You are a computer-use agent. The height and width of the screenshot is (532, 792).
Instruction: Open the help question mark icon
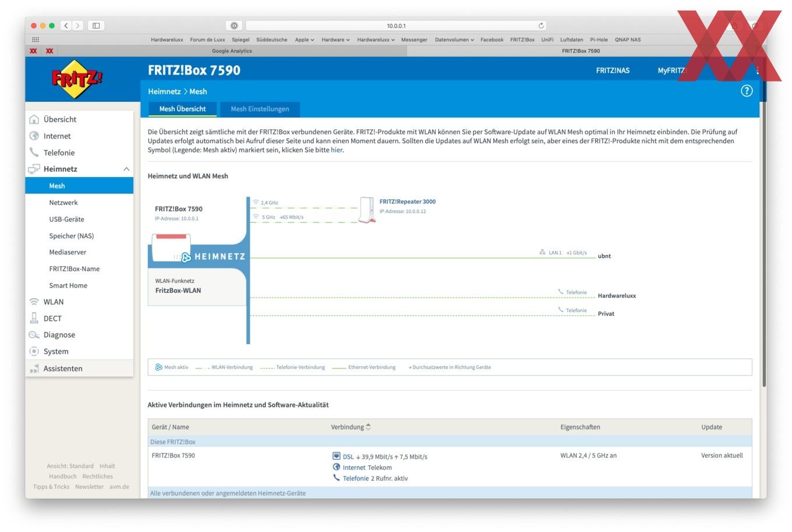(747, 91)
